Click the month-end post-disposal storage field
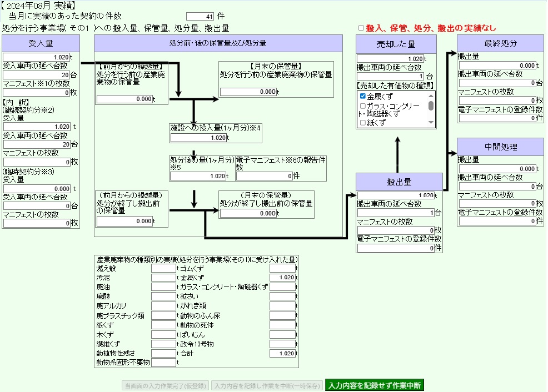The width and height of the screenshot is (548, 392). click(248, 213)
